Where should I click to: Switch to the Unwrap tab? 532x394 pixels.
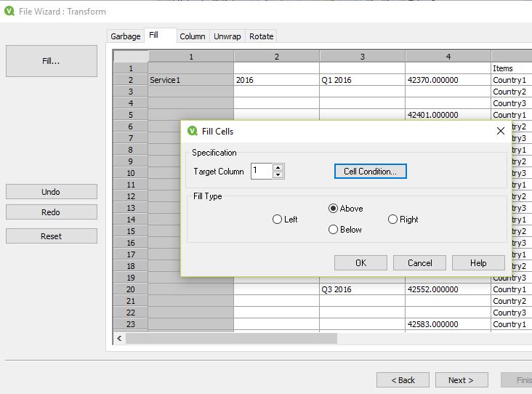click(x=227, y=36)
